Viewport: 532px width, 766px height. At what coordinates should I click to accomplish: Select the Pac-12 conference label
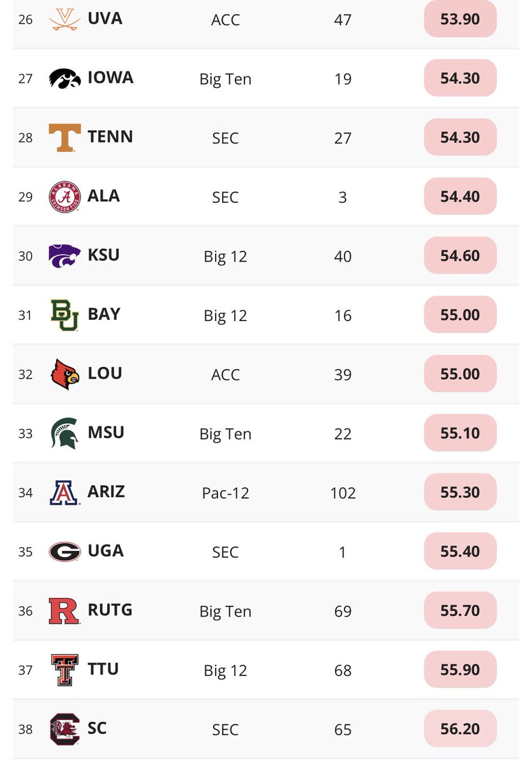point(225,493)
